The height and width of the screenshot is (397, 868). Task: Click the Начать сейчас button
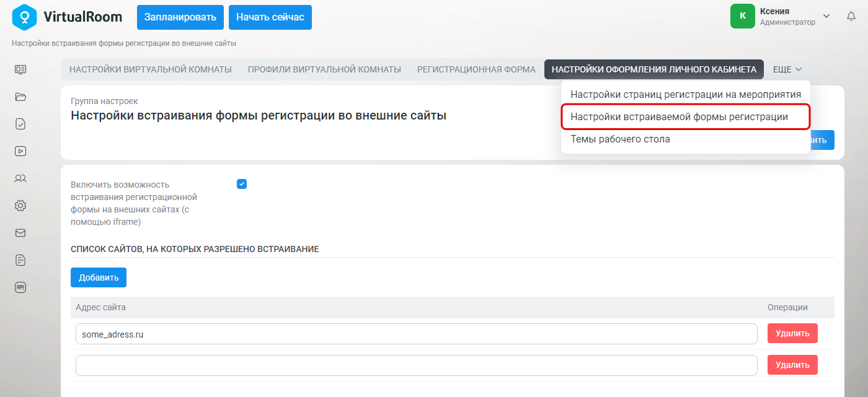click(x=270, y=17)
